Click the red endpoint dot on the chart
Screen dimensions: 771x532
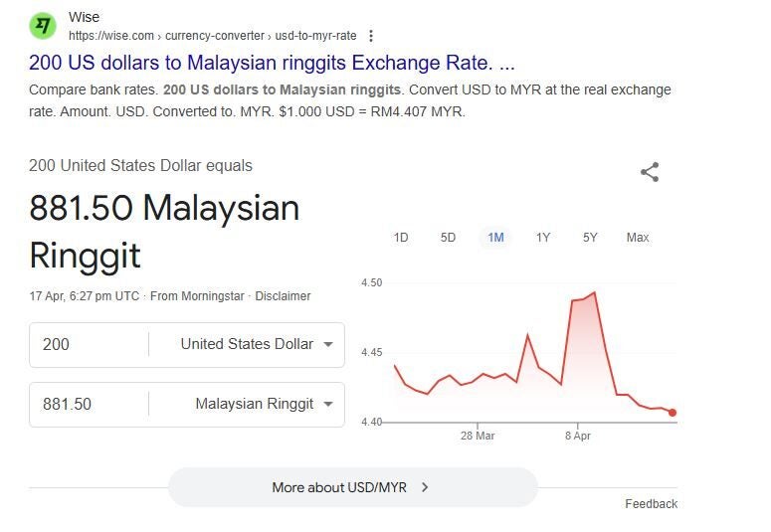click(673, 413)
